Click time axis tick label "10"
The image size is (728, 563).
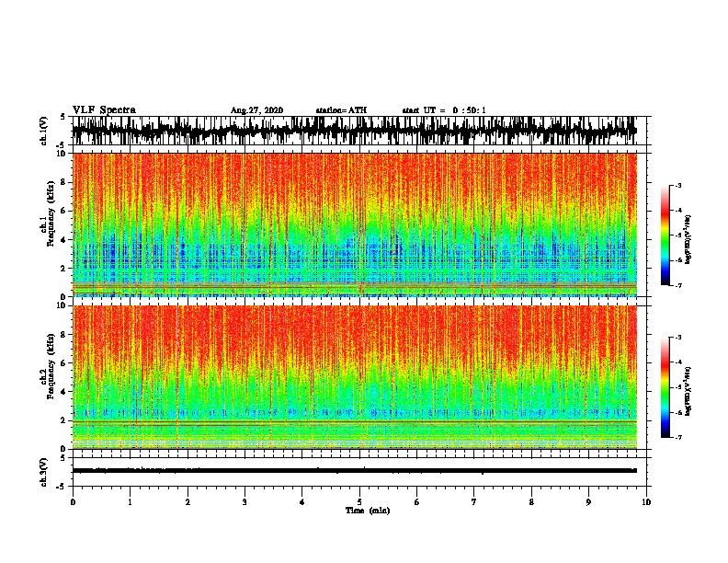coord(646,502)
